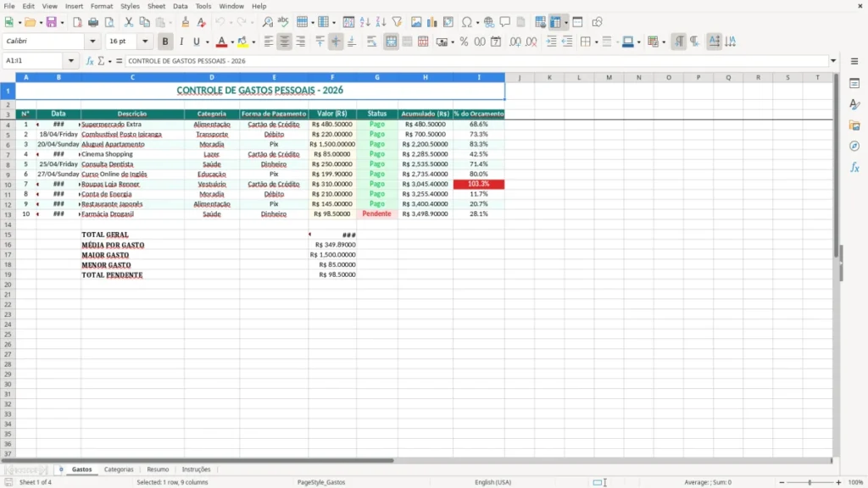The height and width of the screenshot is (488, 868).
Task: Insert a comment
Action: [x=505, y=22]
